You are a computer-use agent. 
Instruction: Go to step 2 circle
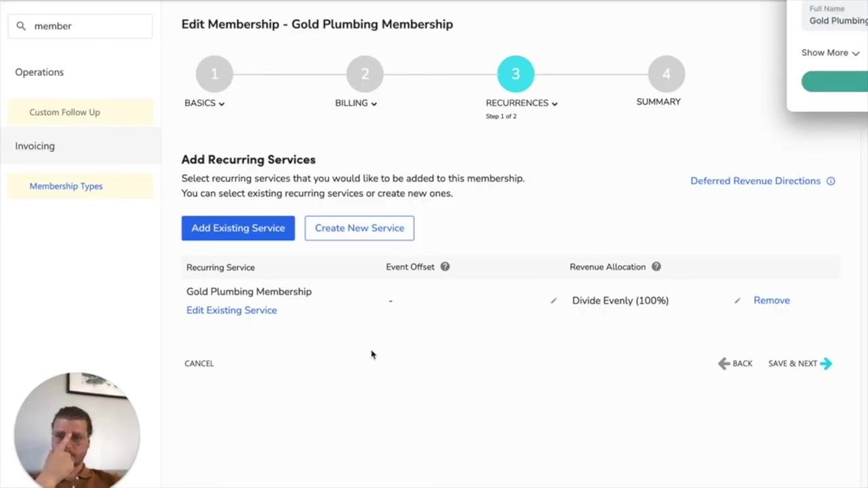click(x=365, y=74)
